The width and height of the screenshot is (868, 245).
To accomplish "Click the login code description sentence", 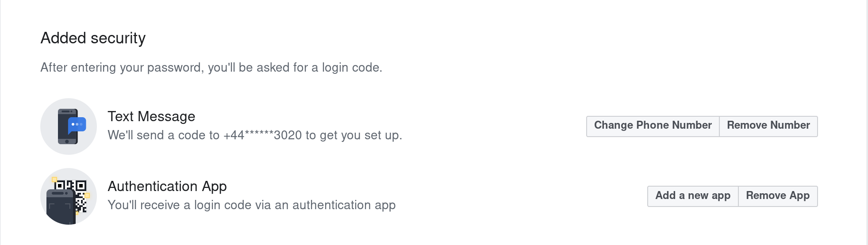I will tap(211, 67).
